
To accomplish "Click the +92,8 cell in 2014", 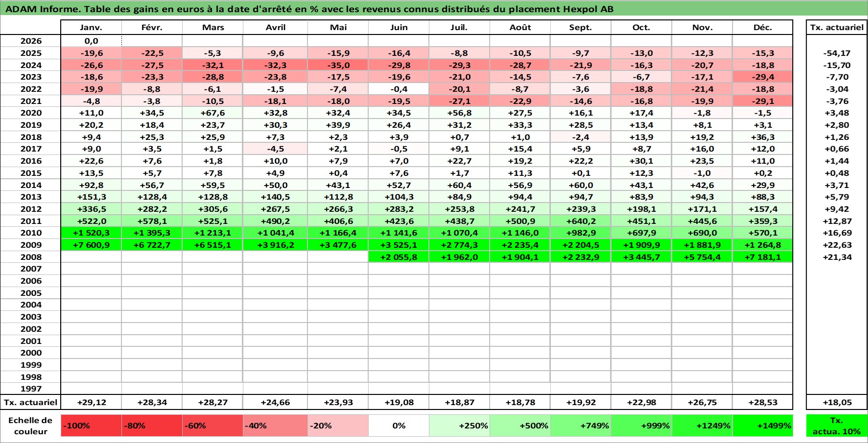I will click(x=91, y=185).
